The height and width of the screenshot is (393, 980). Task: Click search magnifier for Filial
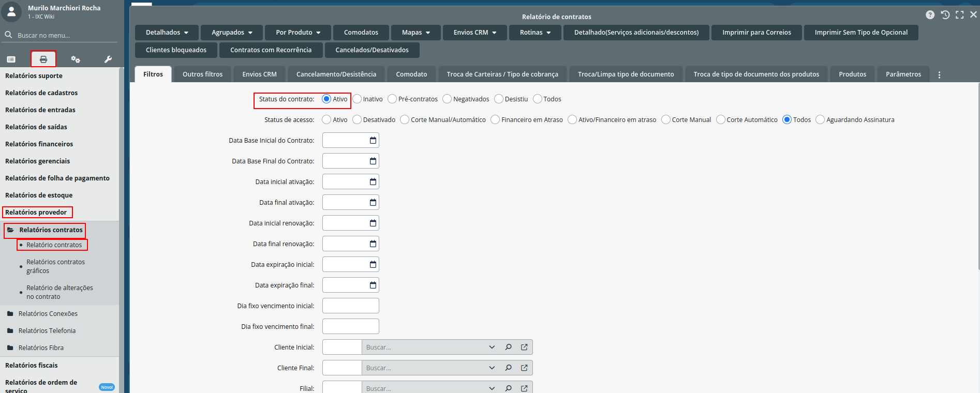(x=509, y=388)
